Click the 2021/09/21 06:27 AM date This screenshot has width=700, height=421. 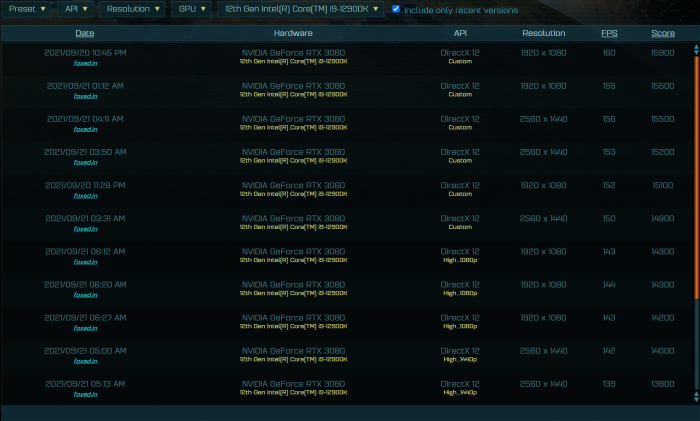click(85, 317)
